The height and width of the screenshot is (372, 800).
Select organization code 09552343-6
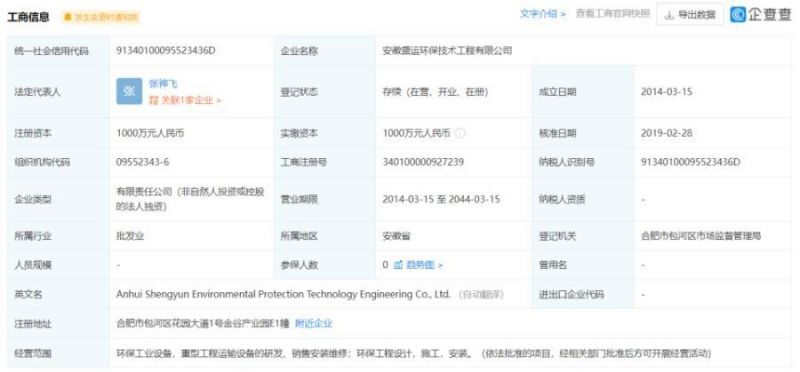pyautogui.click(x=143, y=162)
